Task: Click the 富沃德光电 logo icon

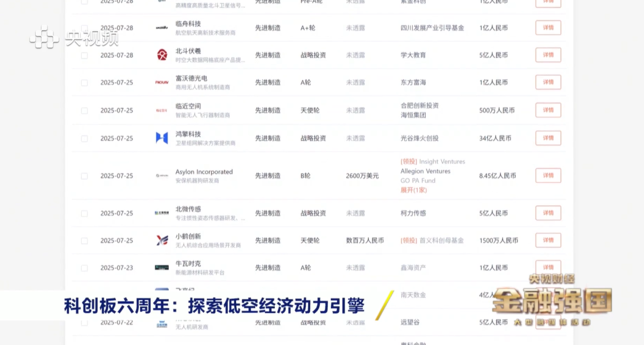Action: click(x=162, y=82)
